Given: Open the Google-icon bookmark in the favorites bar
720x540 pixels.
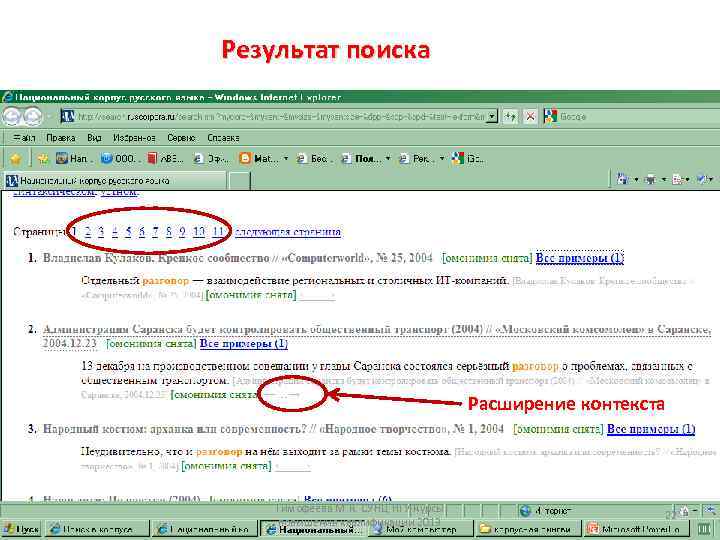Looking at the screenshot, I should pyautogui.click(x=467, y=159).
